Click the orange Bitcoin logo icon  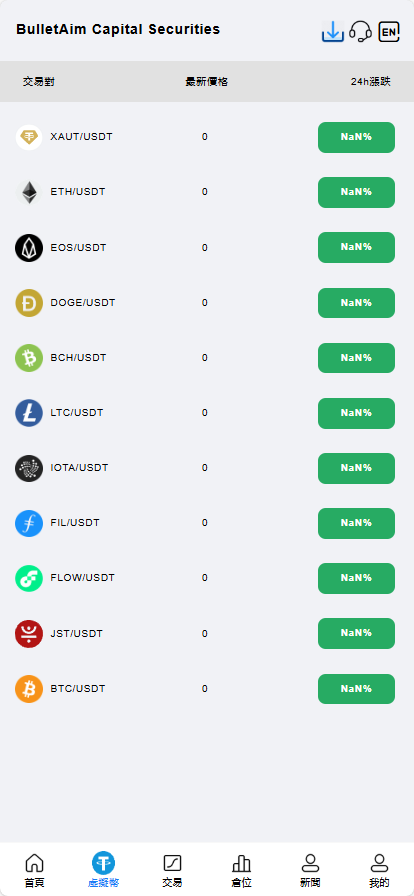pyautogui.click(x=29, y=689)
